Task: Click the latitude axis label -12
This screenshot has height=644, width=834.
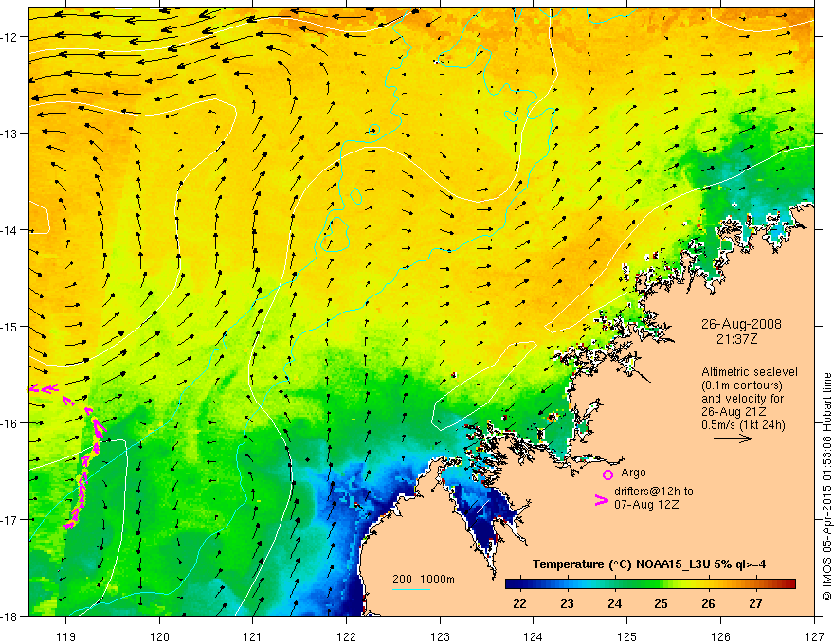Action: [x=10, y=37]
